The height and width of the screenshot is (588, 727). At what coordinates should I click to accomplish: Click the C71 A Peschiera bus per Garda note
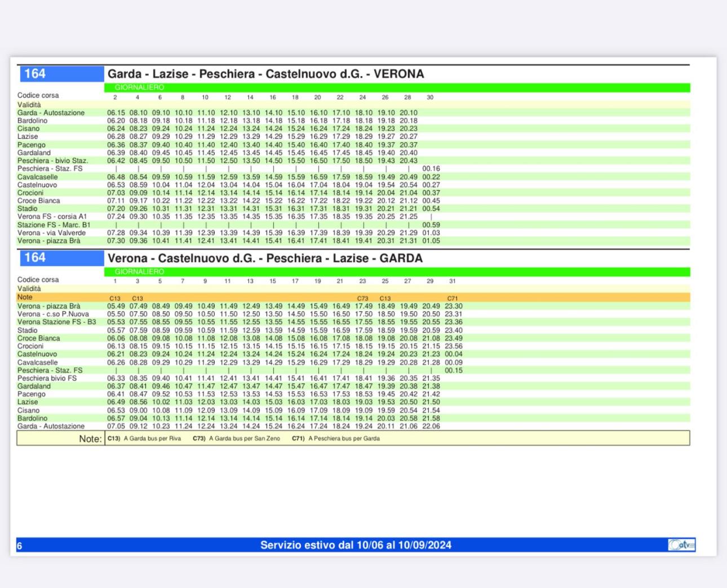(336, 438)
